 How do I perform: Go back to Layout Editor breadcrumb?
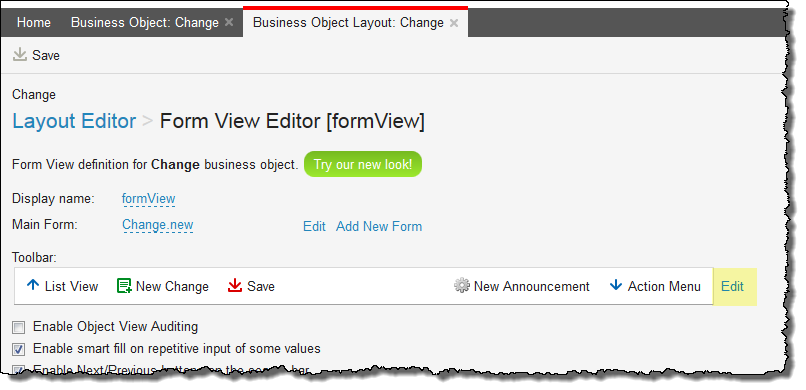click(x=74, y=121)
